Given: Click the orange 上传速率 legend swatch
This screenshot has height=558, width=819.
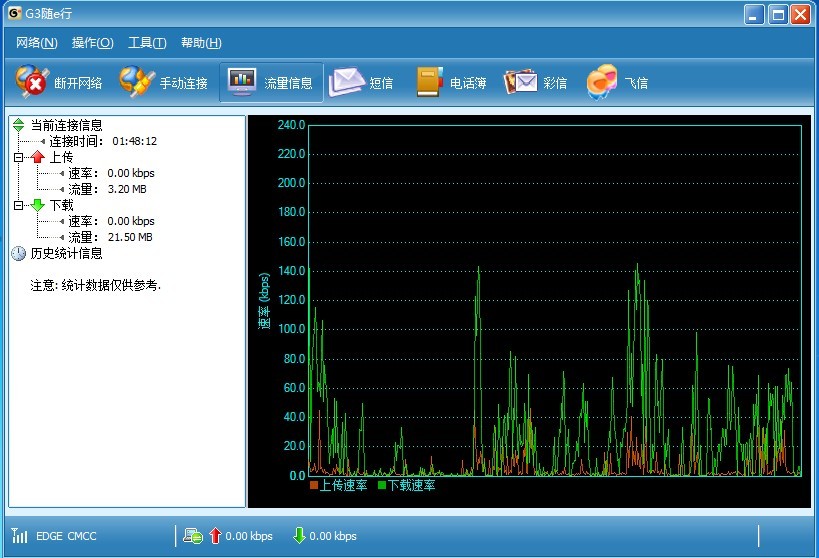Looking at the screenshot, I should [x=313, y=485].
